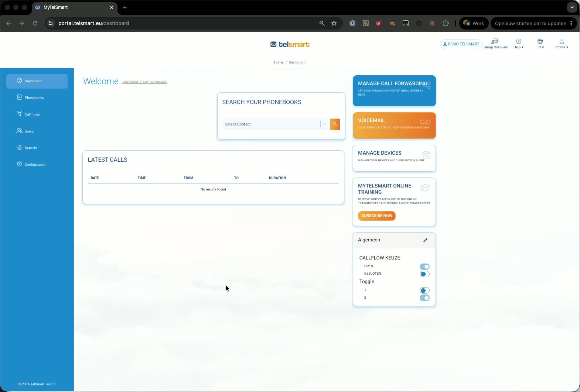Expand the Select Contact dropdown arrow

point(325,124)
